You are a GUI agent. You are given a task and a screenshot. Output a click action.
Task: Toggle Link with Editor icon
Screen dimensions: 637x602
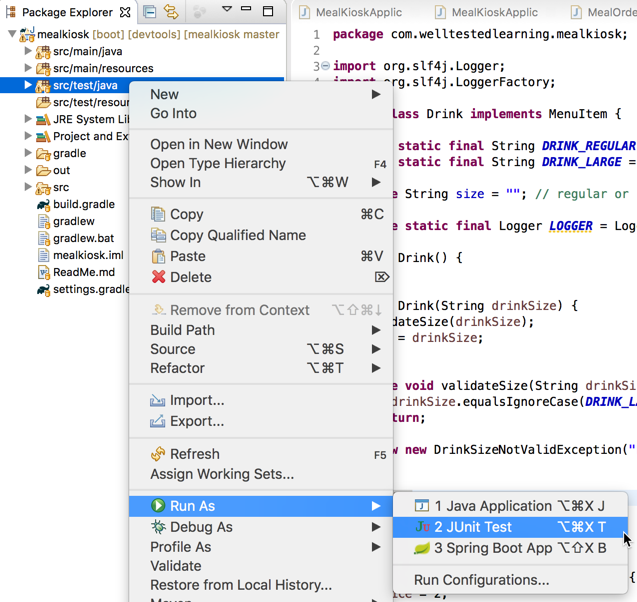(171, 12)
